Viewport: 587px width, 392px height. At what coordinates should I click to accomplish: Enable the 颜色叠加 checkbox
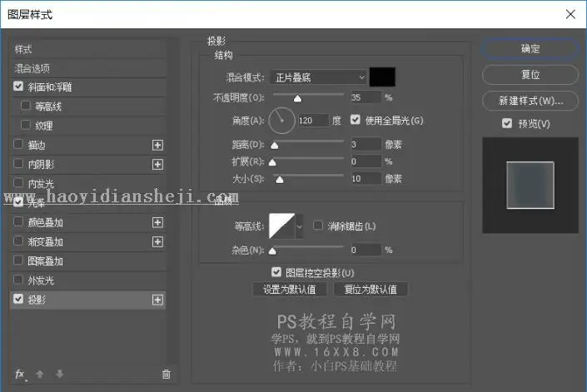click(x=18, y=222)
